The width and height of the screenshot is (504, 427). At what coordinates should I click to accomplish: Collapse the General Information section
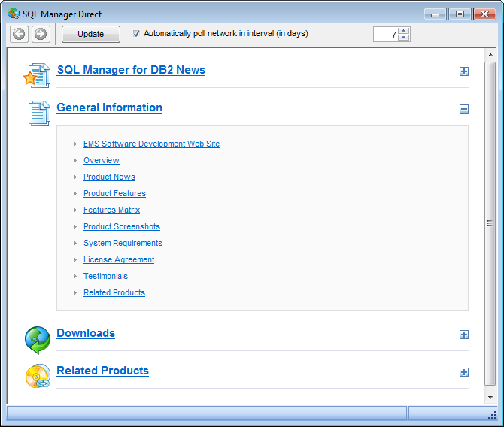464,109
